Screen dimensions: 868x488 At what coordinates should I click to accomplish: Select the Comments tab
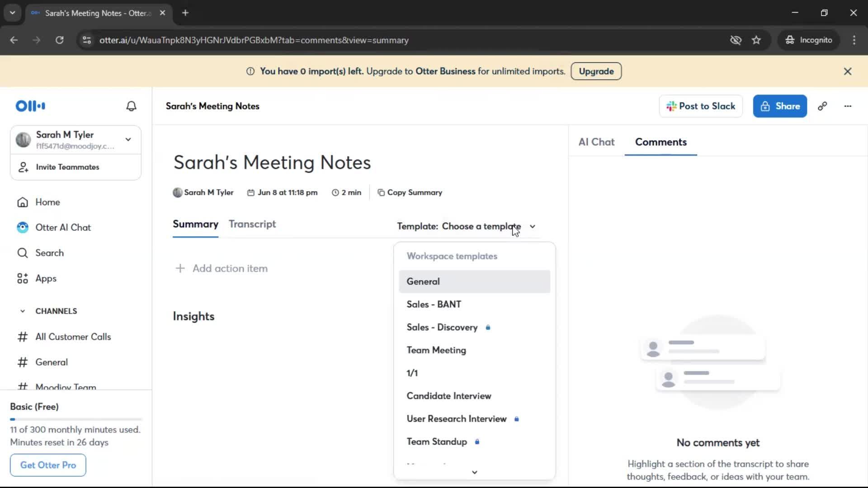[660, 142]
